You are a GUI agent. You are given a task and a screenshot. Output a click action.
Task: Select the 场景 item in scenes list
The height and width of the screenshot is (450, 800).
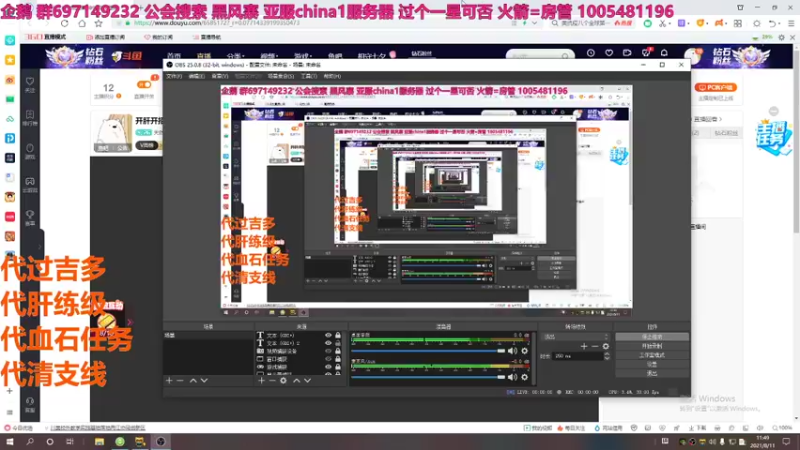[x=209, y=335]
